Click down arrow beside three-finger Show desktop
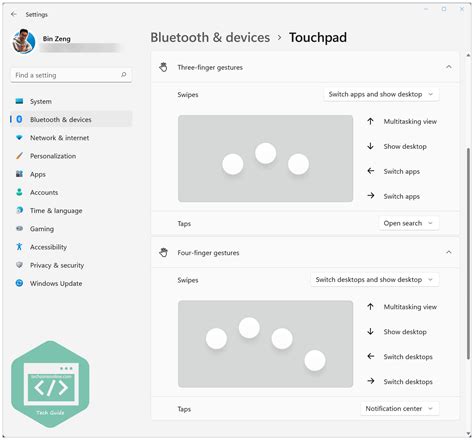 pyautogui.click(x=370, y=146)
